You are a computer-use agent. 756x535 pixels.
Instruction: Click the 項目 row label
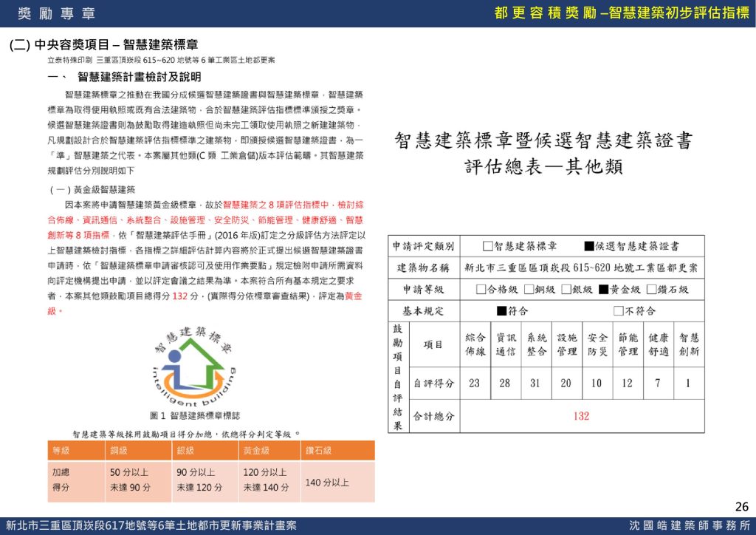[433, 344]
